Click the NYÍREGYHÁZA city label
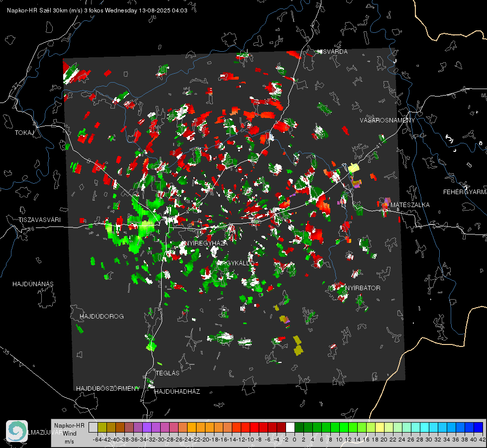The height and width of the screenshot is (448, 487). [206, 243]
